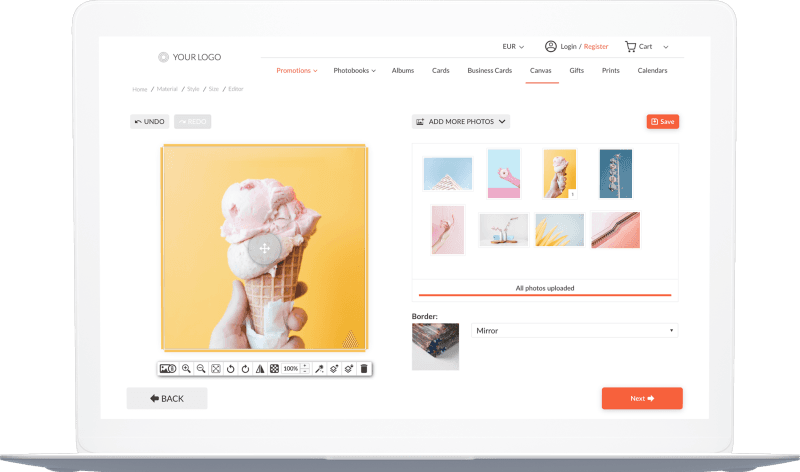Click the fit-to-frame icon
The height and width of the screenshot is (472, 800).
pyautogui.click(x=215, y=369)
